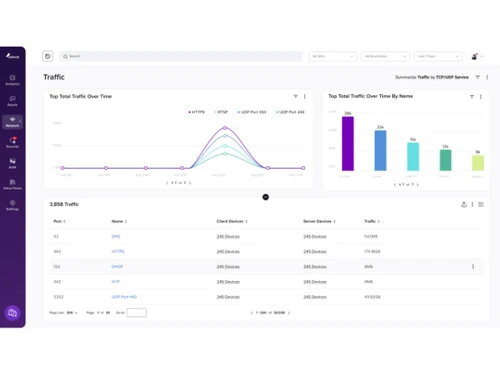Screen dimensions: 500x375
Task: Open the All Sites dropdown
Action: pos(333,56)
